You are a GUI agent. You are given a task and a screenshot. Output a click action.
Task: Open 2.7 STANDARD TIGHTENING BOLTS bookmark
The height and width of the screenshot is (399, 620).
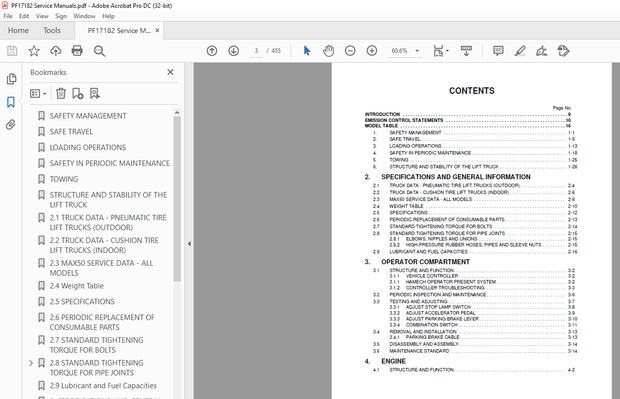96,345
